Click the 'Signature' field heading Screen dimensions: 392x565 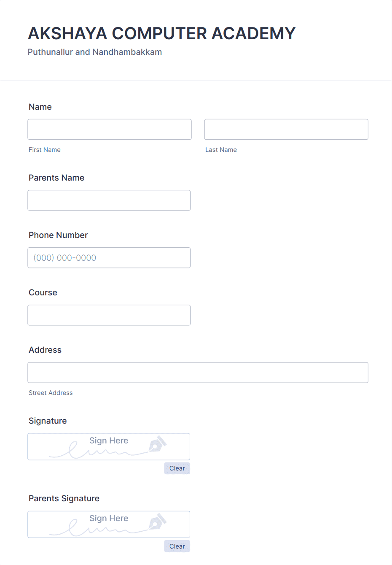48,421
